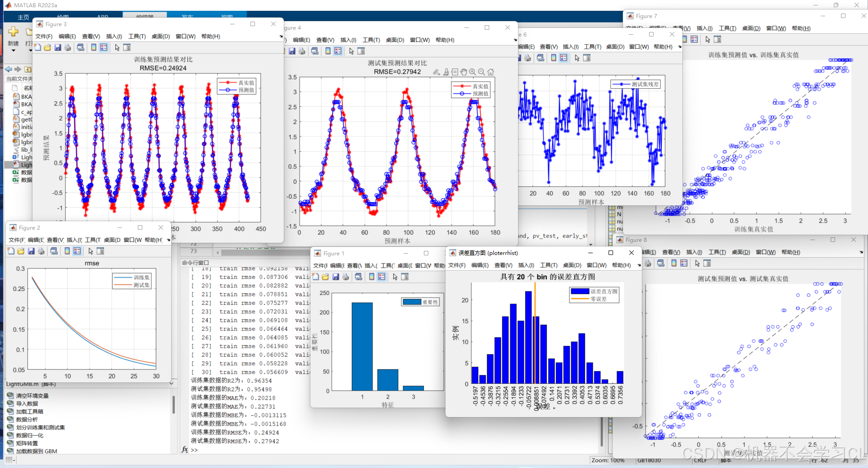Click the command window prompt input line
Image resolution: width=868 pixels, height=468 pixels.
[x=396, y=450]
